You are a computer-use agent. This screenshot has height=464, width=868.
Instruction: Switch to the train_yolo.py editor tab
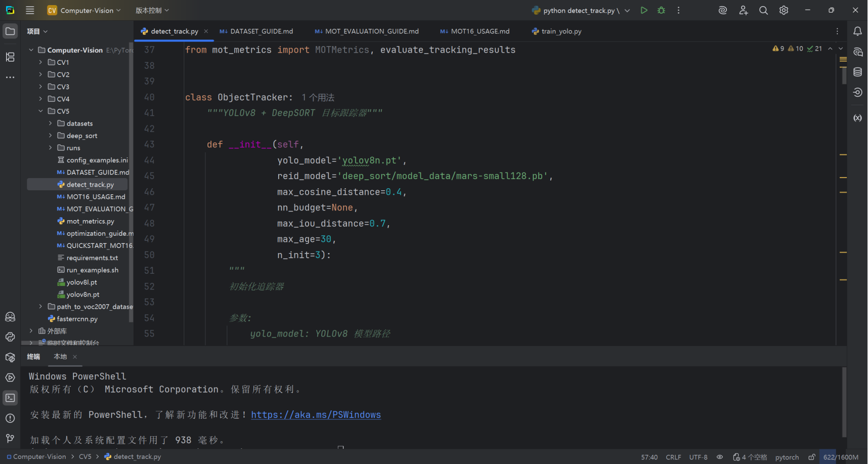pyautogui.click(x=561, y=31)
